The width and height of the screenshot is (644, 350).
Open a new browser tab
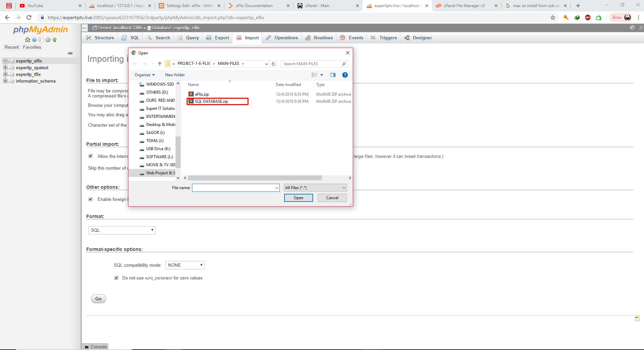point(578,6)
